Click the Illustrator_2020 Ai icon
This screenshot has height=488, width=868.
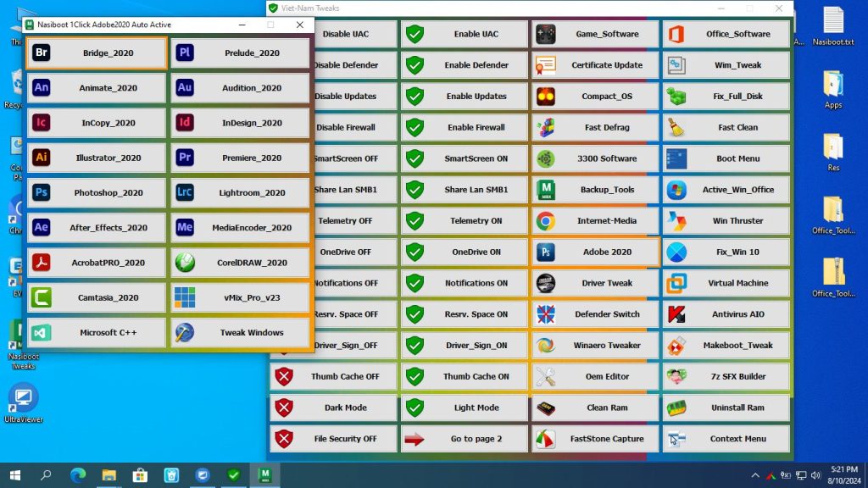(41, 158)
